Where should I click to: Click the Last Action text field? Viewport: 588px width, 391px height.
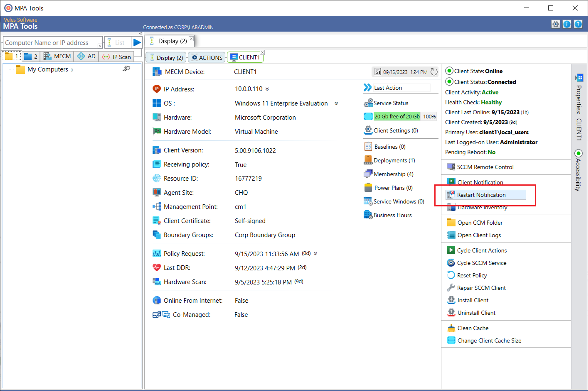point(401,88)
